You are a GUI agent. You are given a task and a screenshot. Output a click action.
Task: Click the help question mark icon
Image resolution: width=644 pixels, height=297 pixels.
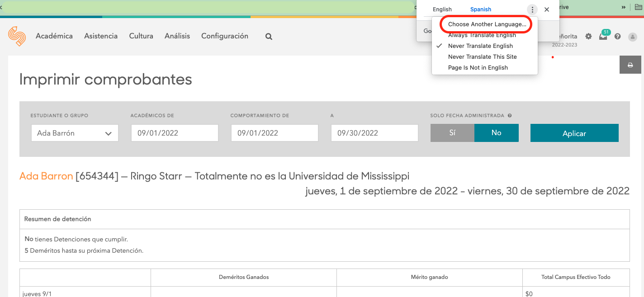pyautogui.click(x=618, y=37)
